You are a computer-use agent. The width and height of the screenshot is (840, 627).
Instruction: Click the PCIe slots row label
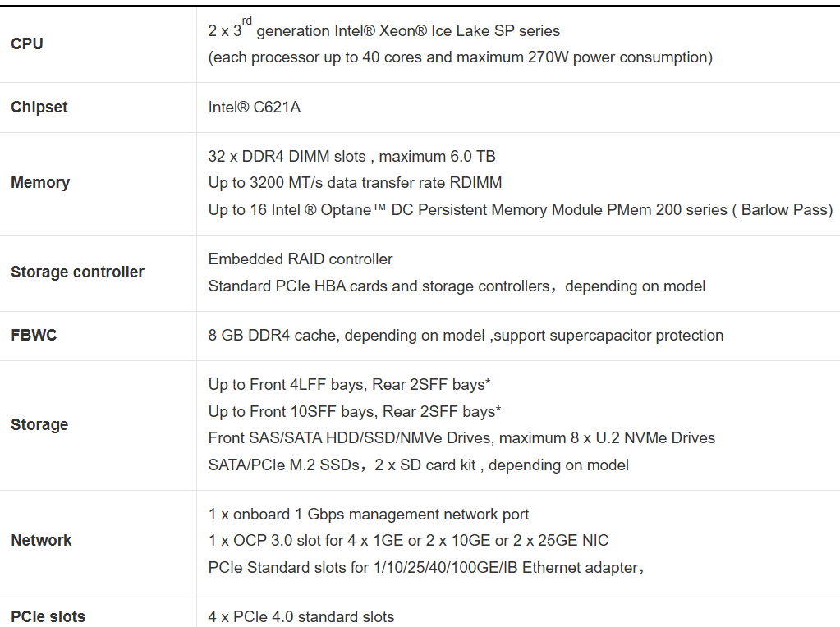[48, 616]
